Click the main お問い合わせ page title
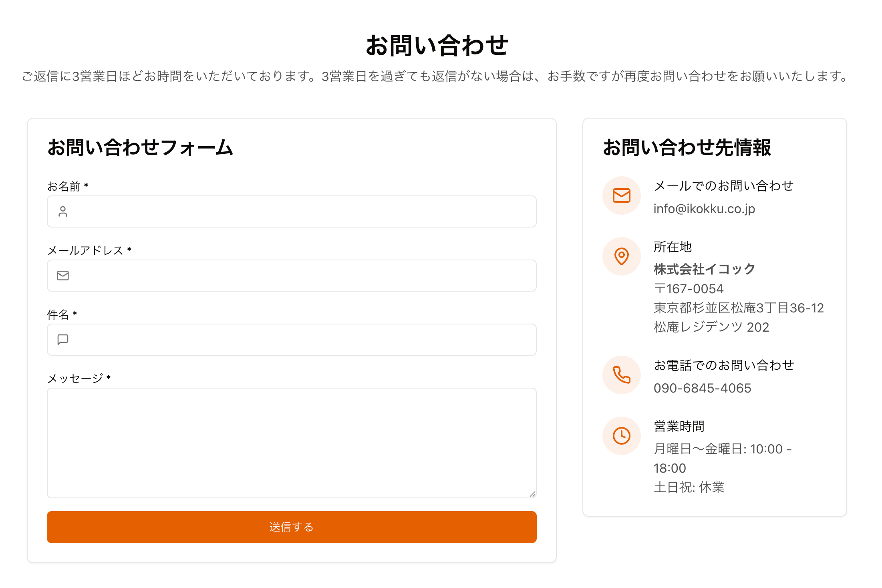This screenshot has height=588, width=882. click(437, 45)
